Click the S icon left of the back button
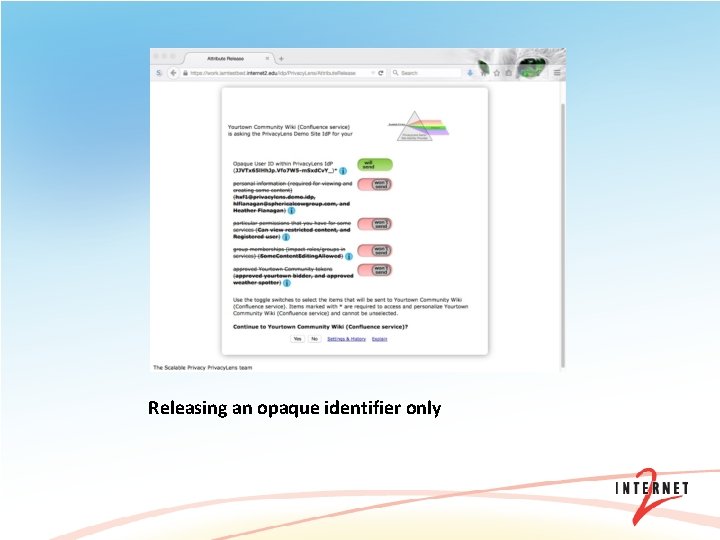This screenshot has height=540, width=720. point(158,73)
